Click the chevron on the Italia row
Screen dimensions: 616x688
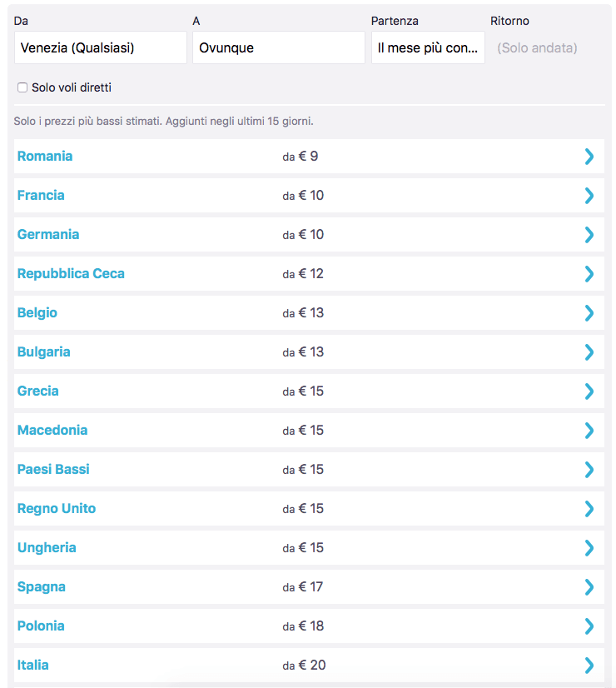tap(589, 666)
